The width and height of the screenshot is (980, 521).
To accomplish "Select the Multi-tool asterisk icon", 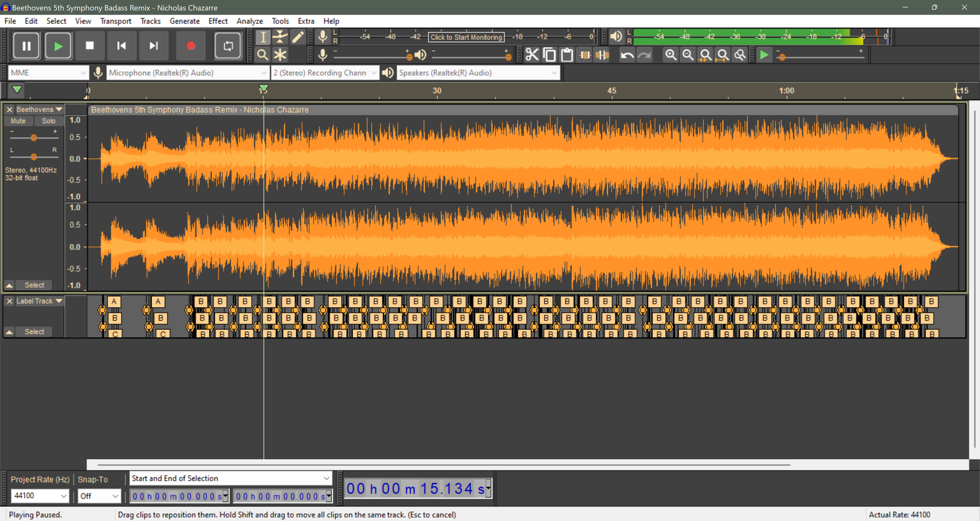I will [x=280, y=55].
